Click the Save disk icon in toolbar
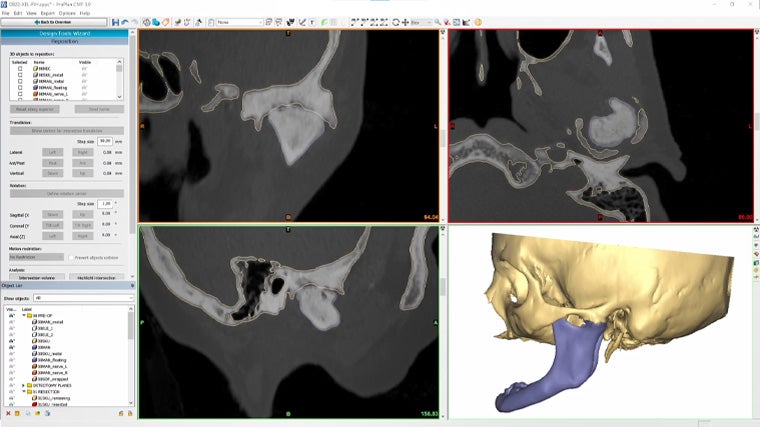The width and height of the screenshot is (760, 427). tap(115, 22)
